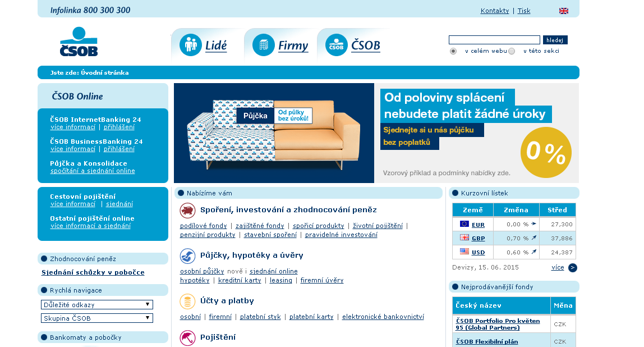Click the umbrella Pojištění icon
Viewport: 644px width, 347px height.
(188, 338)
